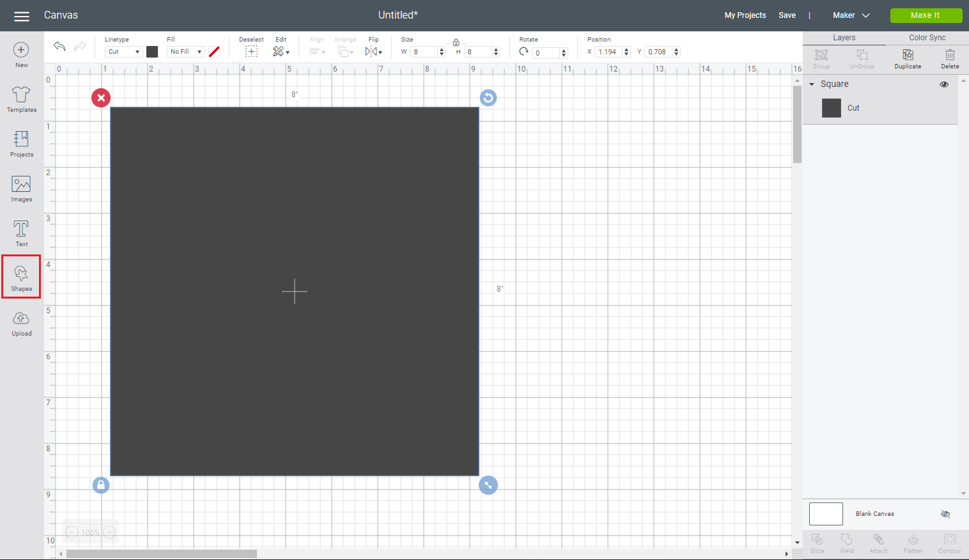Screen dimensions: 969x560
Task: Hide the Blank Canvas background
Action: point(946,513)
